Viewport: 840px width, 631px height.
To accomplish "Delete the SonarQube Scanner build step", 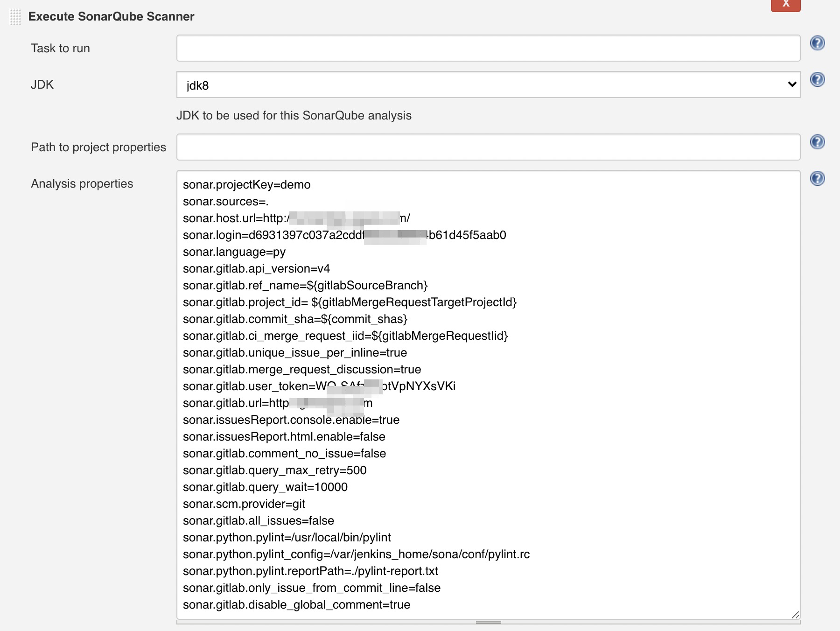I will pyautogui.click(x=785, y=5).
